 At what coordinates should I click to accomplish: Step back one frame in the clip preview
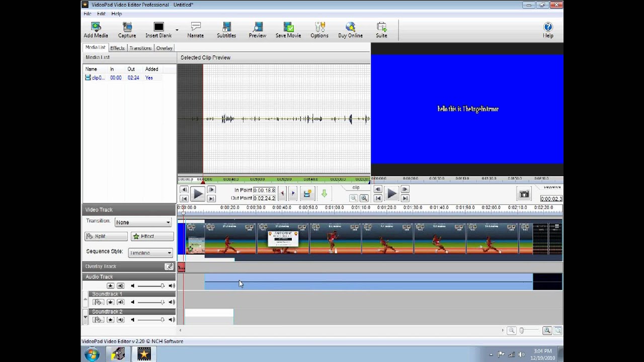(x=184, y=190)
